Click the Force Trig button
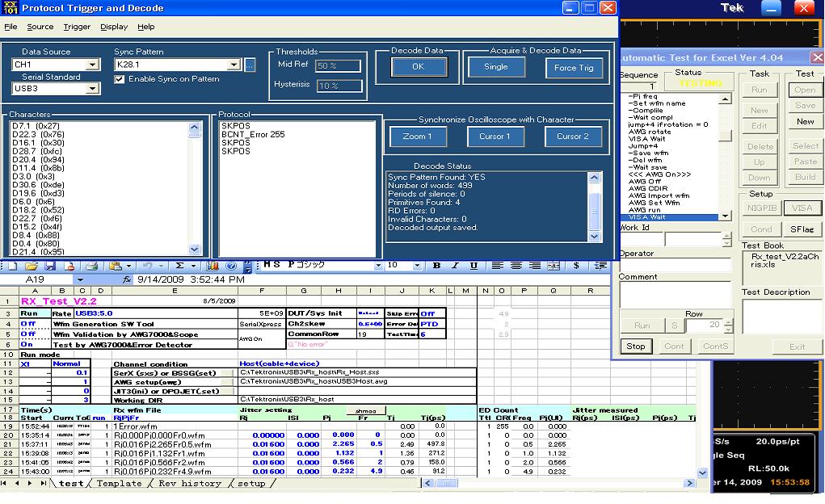825x504 pixels. pyautogui.click(x=574, y=68)
